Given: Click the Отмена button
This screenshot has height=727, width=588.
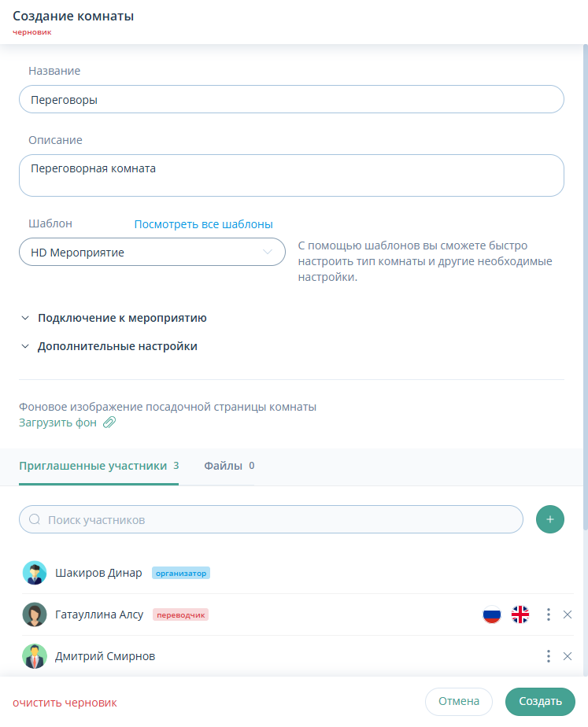Looking at the screenshot, I should 458,701.
